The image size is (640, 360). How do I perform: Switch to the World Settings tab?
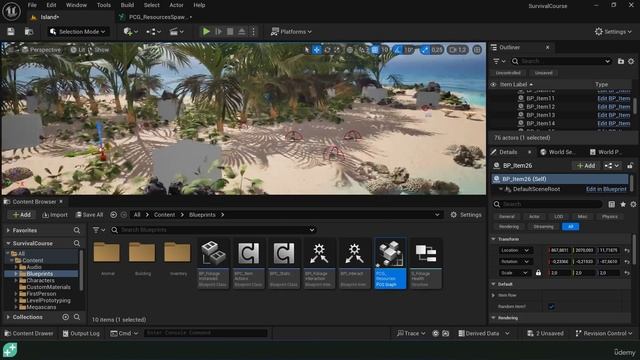point(558,152)
